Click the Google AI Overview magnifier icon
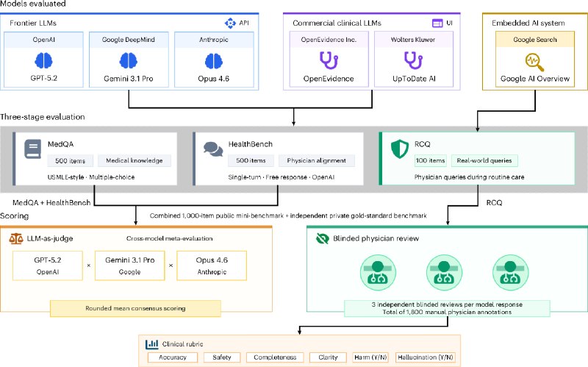This screenshot has height=367, width=588. tap(534, 62)
